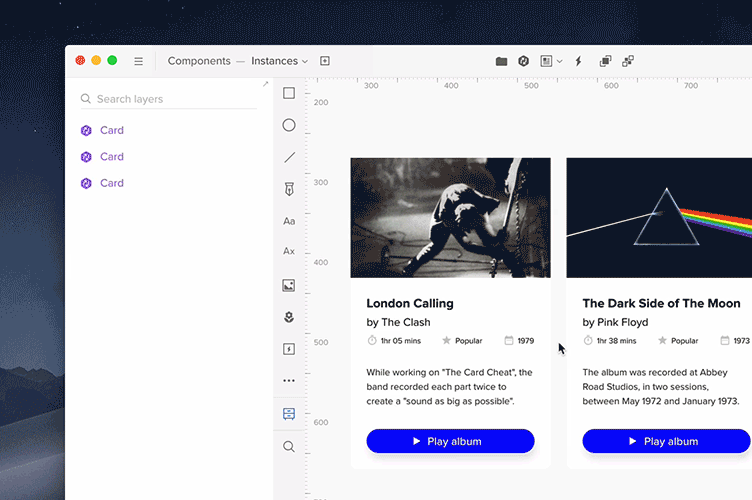Select the Component tool icon in the toolbar
752x500 pixels.
tap(289, 317)
